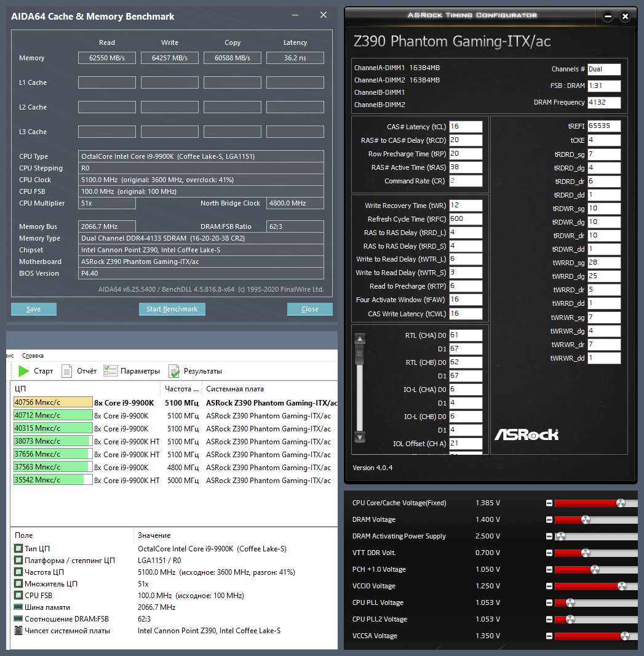Click minus icon for PCH +1.0 Voltage
Viewport: 644px width, 656px height.
[x=549, y=569]
